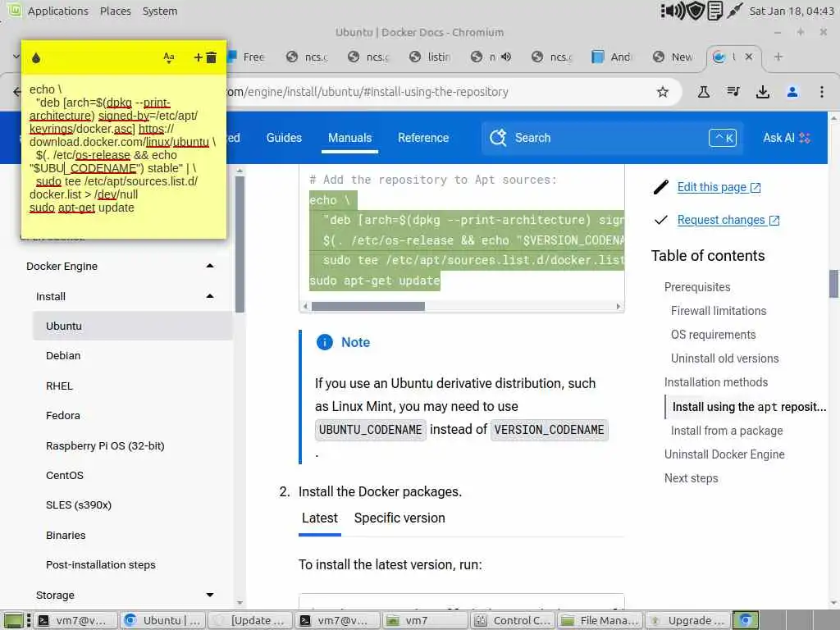Bookmark this page with the star icon
Viewport: 840px width, 630px height.
663,92
